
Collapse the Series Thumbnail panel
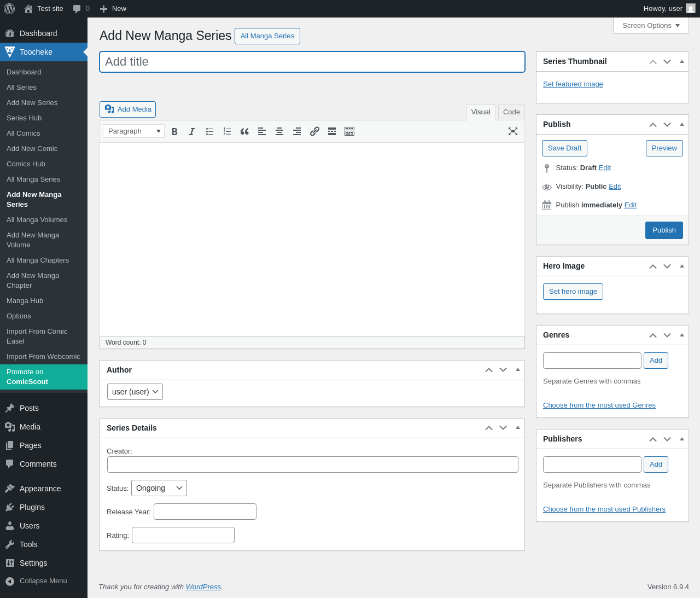[682, 61]
